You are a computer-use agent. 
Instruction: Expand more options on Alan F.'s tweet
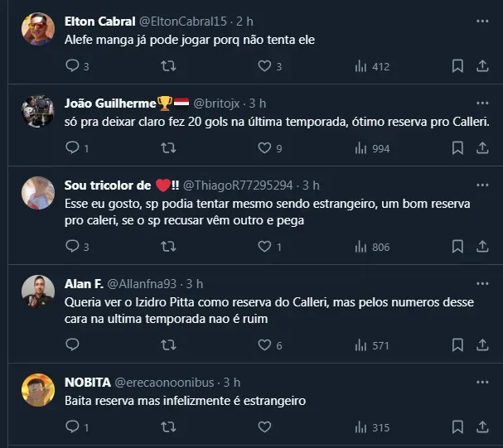coord(482,283)
